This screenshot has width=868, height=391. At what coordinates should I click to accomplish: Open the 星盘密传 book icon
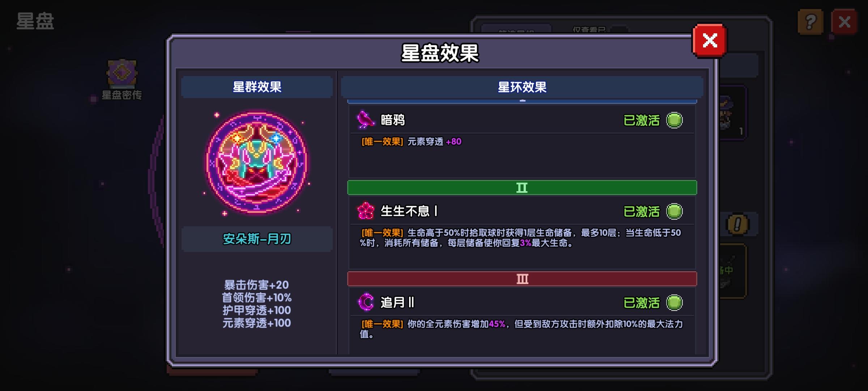point(122,74)
